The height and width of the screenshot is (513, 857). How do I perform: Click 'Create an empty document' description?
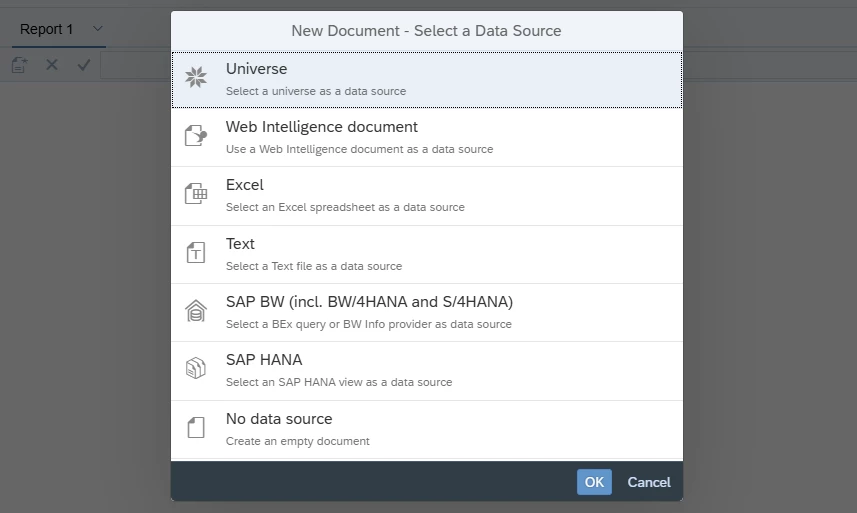pyautogui.click(x=298, y=441)
